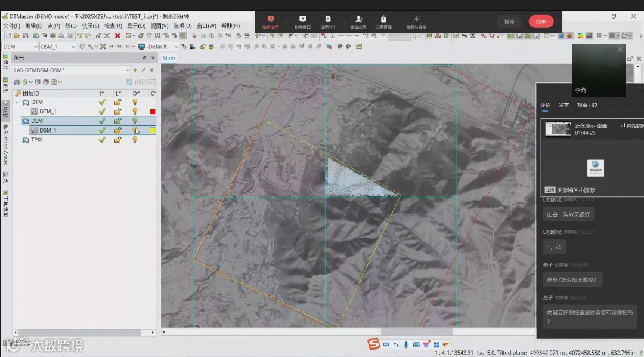The width and height of the screenshot is (644, 357).
Task: Click the microphone icon in IME bar
Action: coord(406,344)
